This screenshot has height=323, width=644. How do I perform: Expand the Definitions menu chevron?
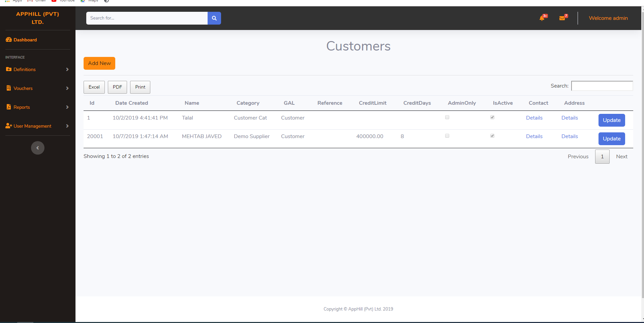[67, 69]
